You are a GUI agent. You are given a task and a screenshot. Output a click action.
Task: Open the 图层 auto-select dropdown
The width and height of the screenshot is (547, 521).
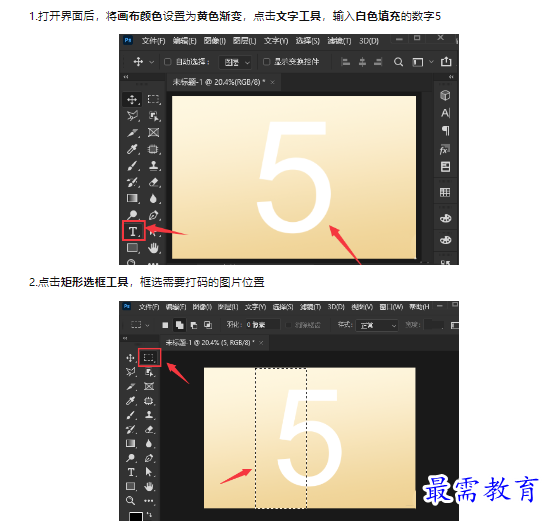click(235, 62)
